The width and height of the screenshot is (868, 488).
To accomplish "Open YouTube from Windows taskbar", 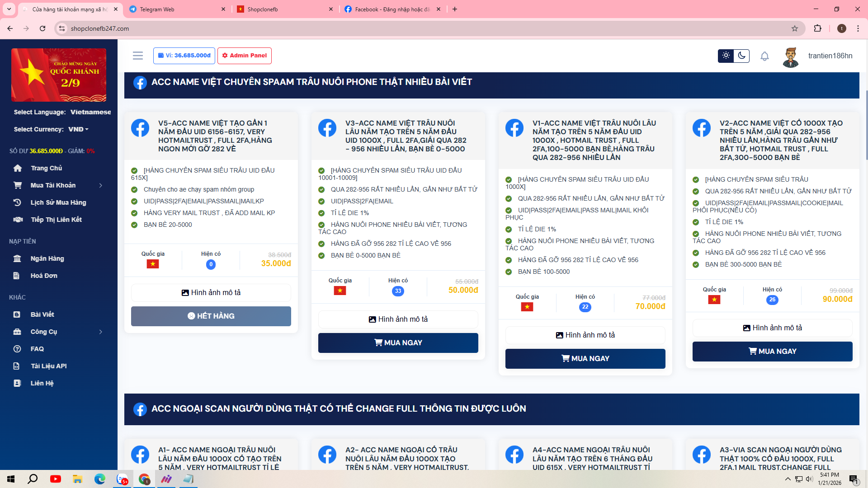I will click(x=56, y=479).
